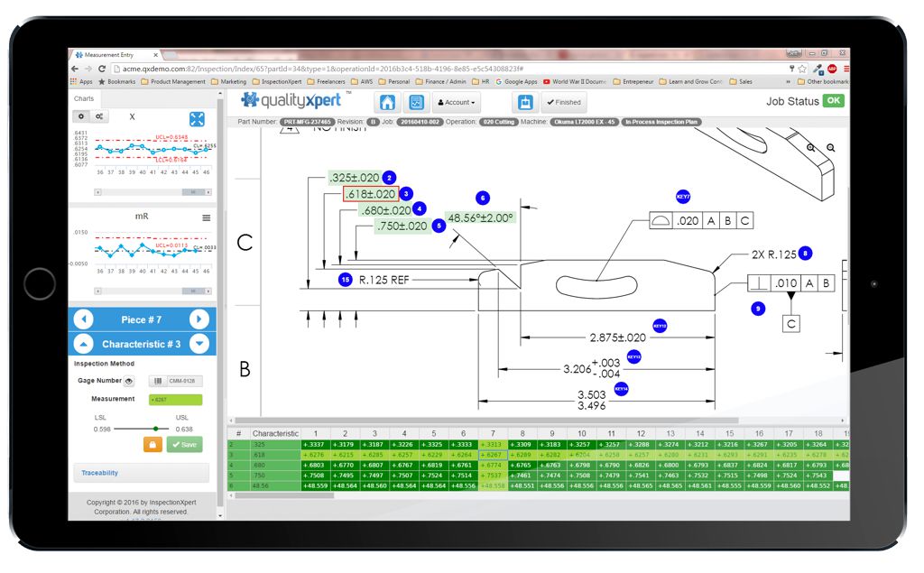Open the Marketing bookmark folder
Screen dimensions: 924x573
pyautogui.click(x=228, y=82)
